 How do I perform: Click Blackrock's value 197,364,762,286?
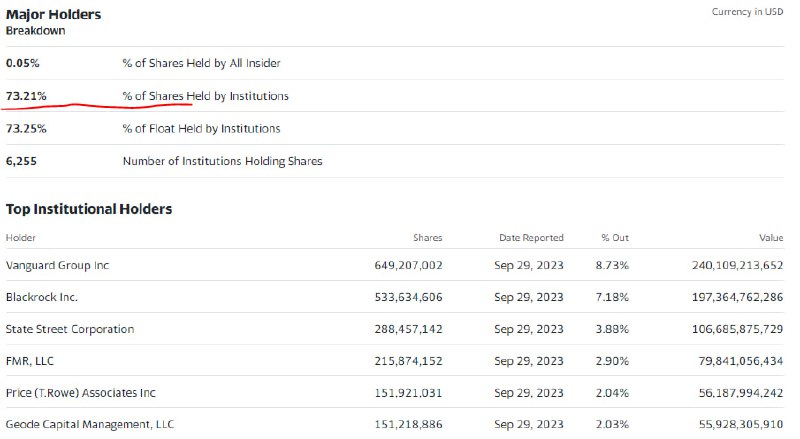click(x=737, y=298)
